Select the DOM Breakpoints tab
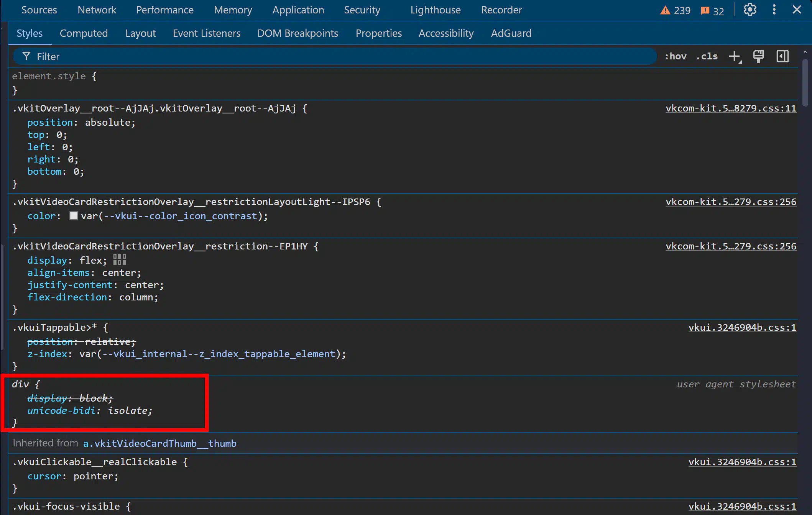The image size is (812, 515). coord(298,33)
